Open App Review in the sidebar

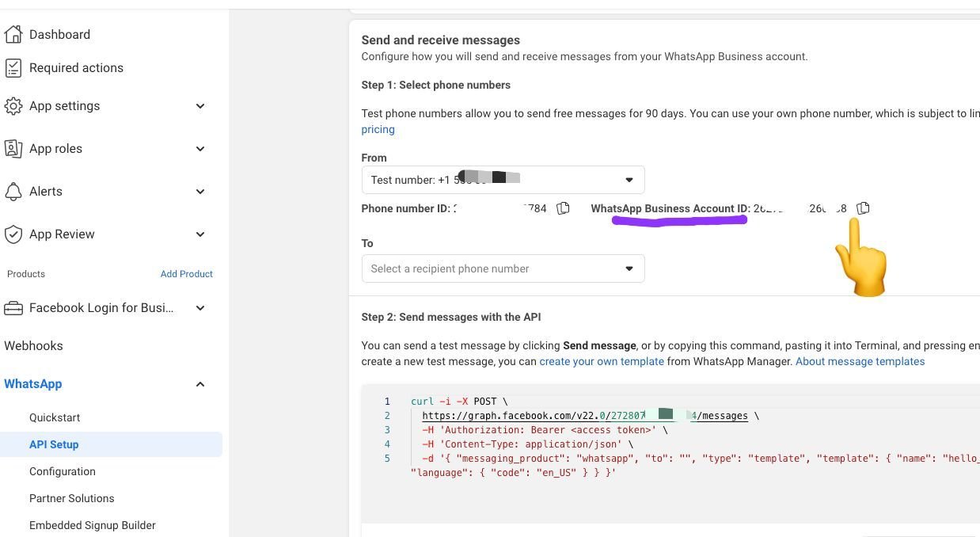point(62,234)
